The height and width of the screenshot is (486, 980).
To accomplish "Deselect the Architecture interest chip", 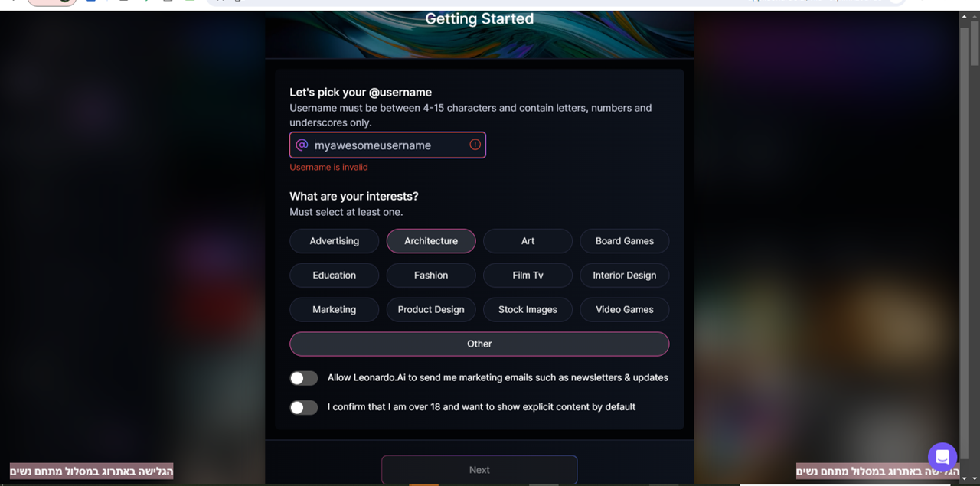I will coord(431,241).
